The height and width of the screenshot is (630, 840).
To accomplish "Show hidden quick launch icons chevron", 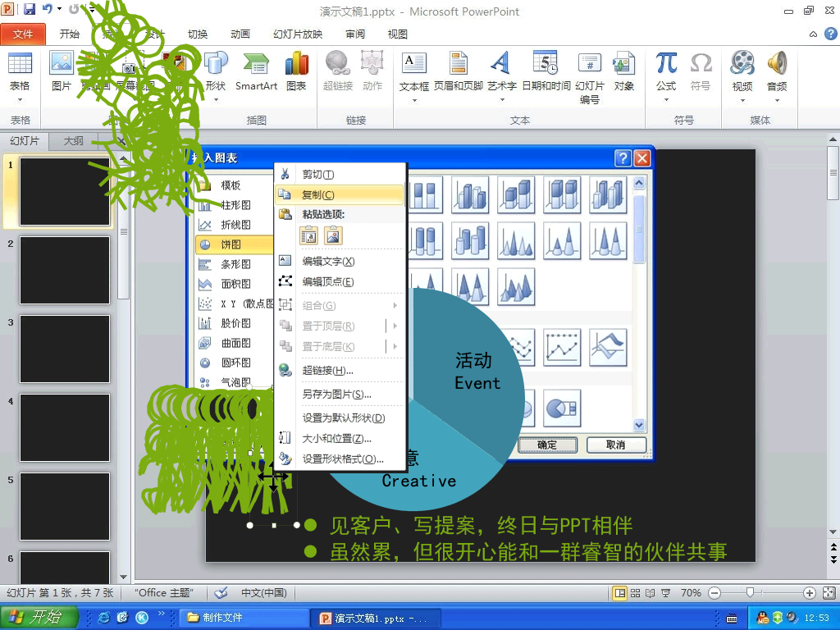I will click(162, 614).
